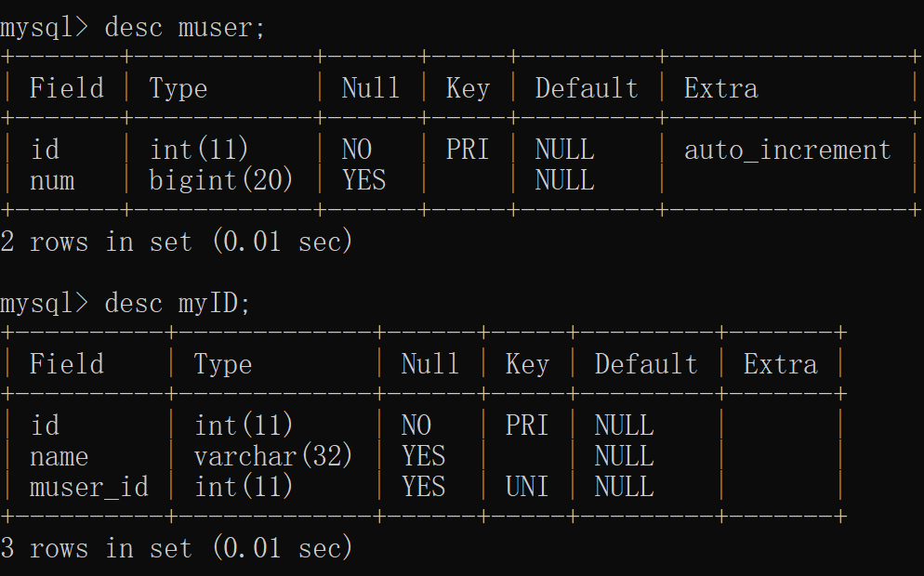Screen dimensions: 924x576
Task: Select 'PRI' in the myID table
Action: [x=527, y=425]
